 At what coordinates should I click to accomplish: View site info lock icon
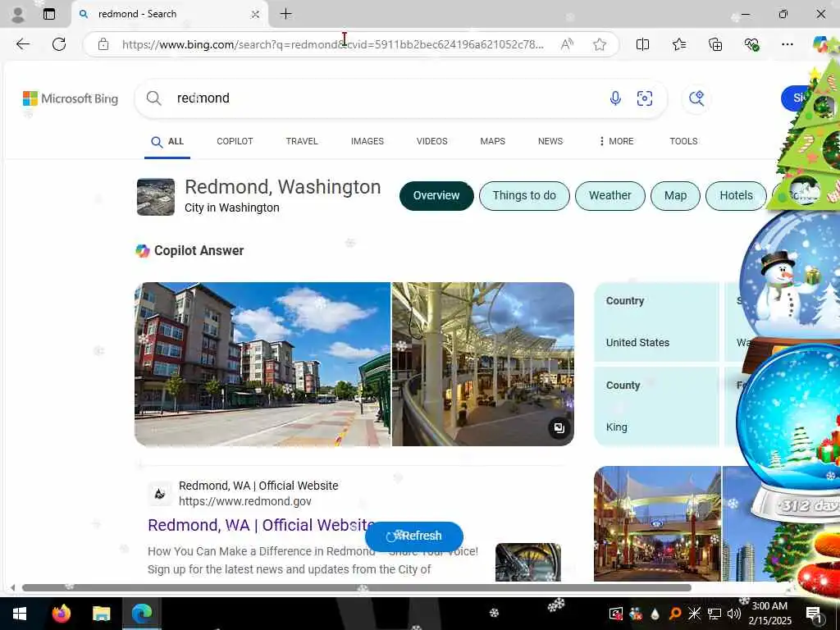pos(103,44)
